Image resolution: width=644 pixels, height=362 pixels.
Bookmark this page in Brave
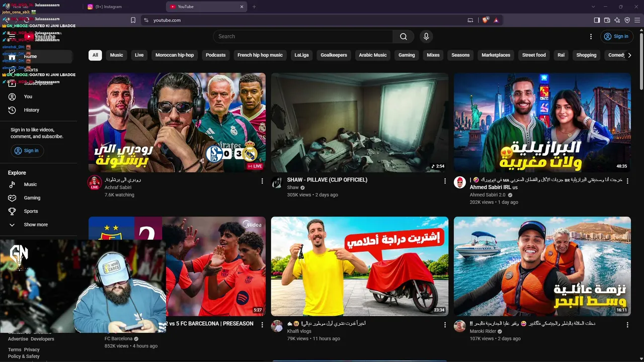click(133, 20)
